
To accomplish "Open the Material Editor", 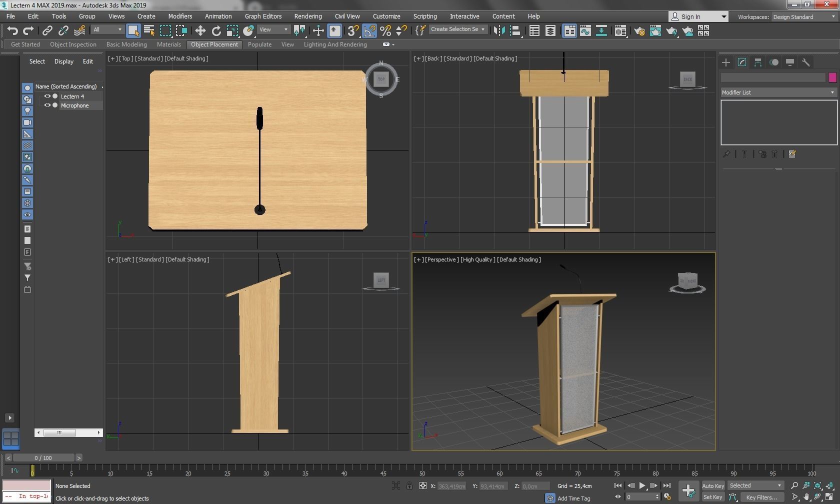I will click(x=620, y=31).
